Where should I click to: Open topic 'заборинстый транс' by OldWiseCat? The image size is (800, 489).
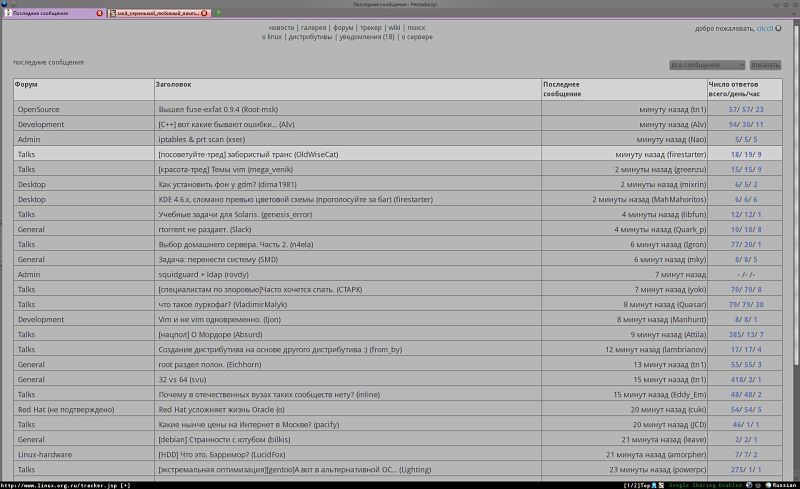(x=248, y=154)
